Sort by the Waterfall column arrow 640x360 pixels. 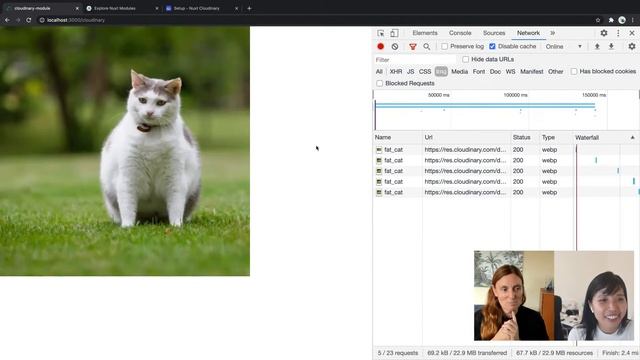(x=632, y=138)
